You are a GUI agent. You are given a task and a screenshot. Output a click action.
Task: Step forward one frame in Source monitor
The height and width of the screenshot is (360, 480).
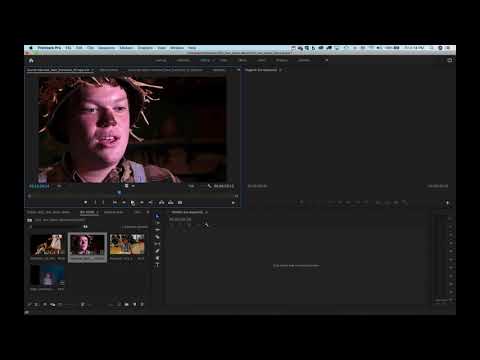142,202
